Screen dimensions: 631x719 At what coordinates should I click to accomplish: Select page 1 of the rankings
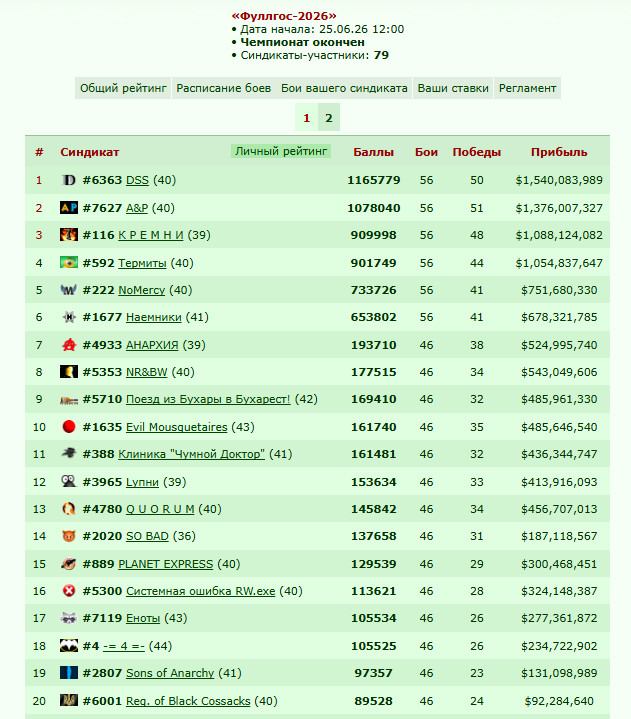(x=307, y=118)
